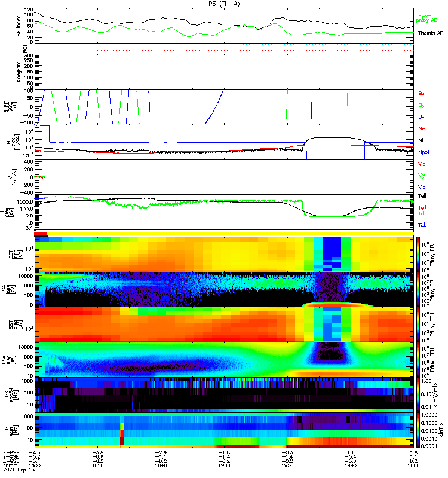The image size is (448, 478).
Task: Select the Themis AE legend label
Action: 430,33
